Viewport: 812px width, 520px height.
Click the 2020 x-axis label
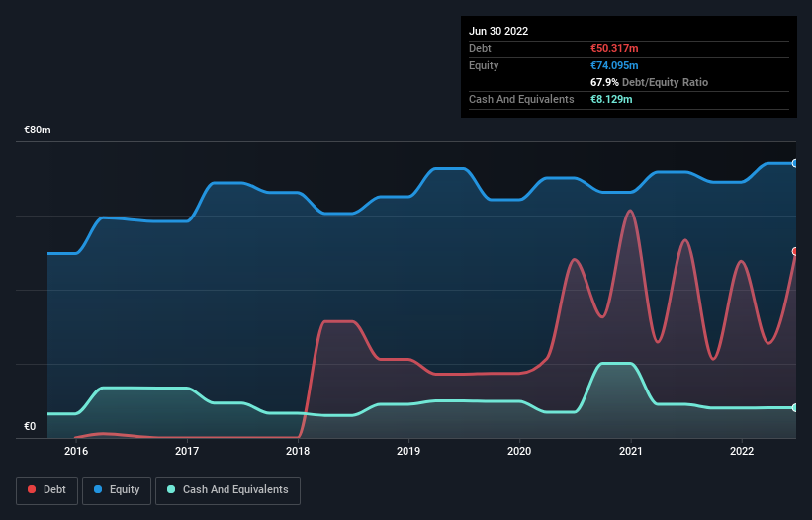tap(519, 451)
